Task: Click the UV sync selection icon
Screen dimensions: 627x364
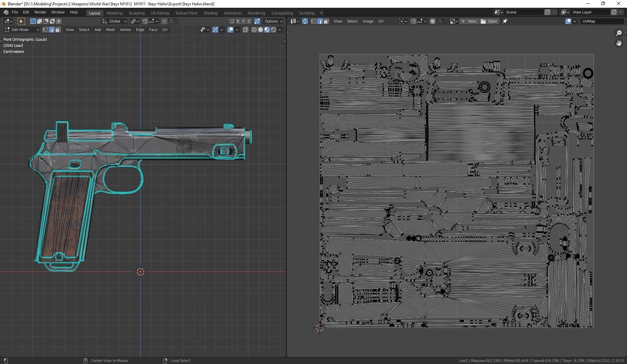Action: (305, 21)
